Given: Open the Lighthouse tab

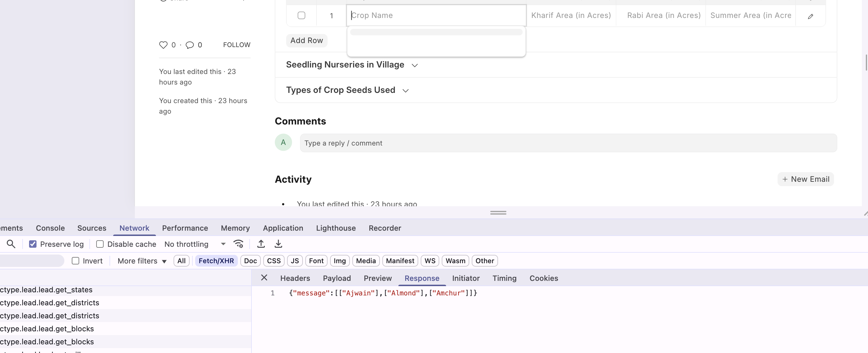Looking at the screenshot, I should point(336,228).
